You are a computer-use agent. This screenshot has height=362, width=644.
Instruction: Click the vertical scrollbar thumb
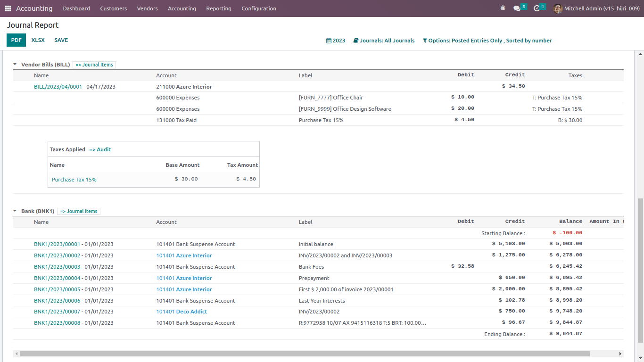point(640,270)
